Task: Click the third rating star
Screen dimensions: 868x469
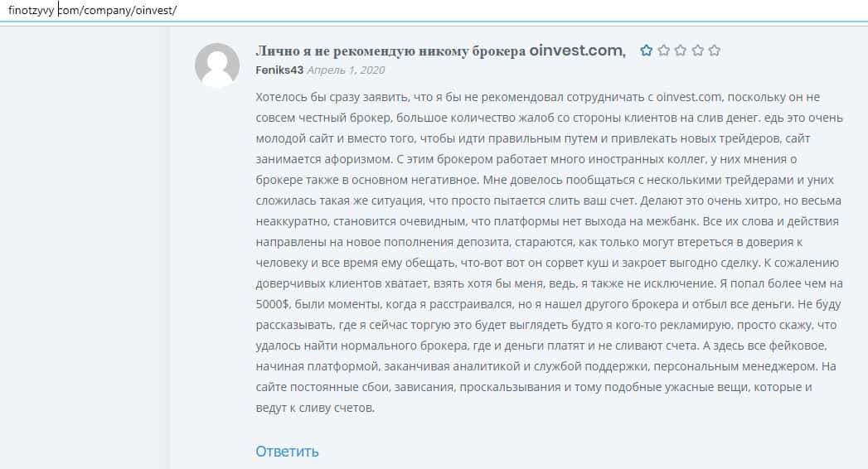Action: pyautogui.click(x=681, y=51)
